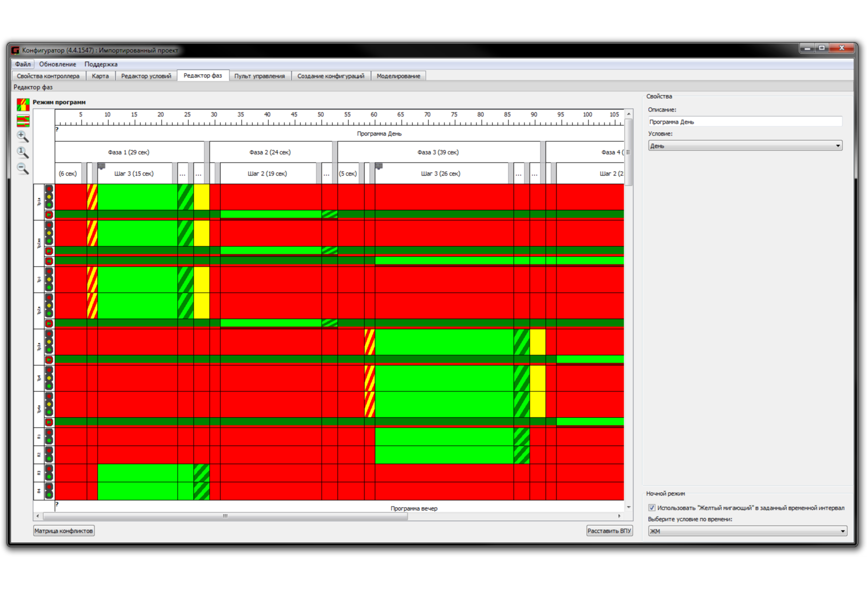Image resolution: width=868 pixels, height=594 pixels.
Task: Click the green segment of the last signal row
Action: (x=146, y=491)
